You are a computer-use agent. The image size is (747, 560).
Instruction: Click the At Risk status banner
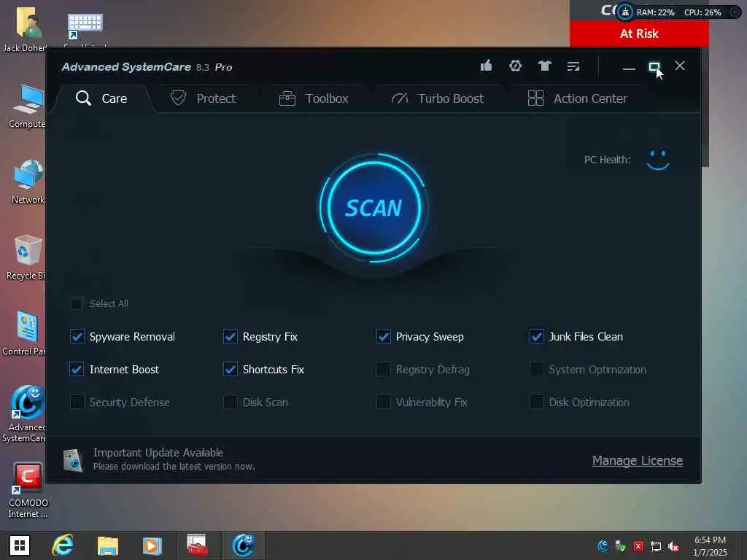click(x=639, y=34)
